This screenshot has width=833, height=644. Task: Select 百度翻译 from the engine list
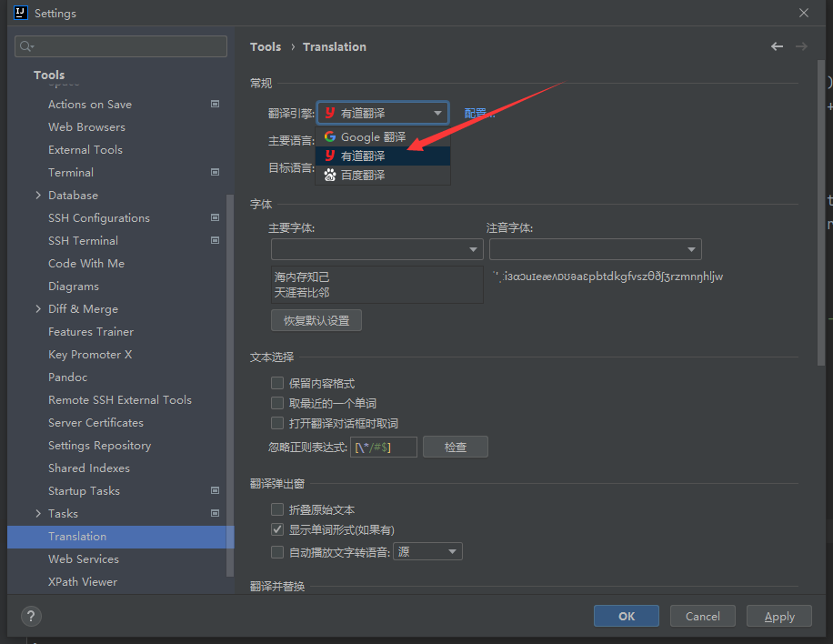(x=383, y=175)
